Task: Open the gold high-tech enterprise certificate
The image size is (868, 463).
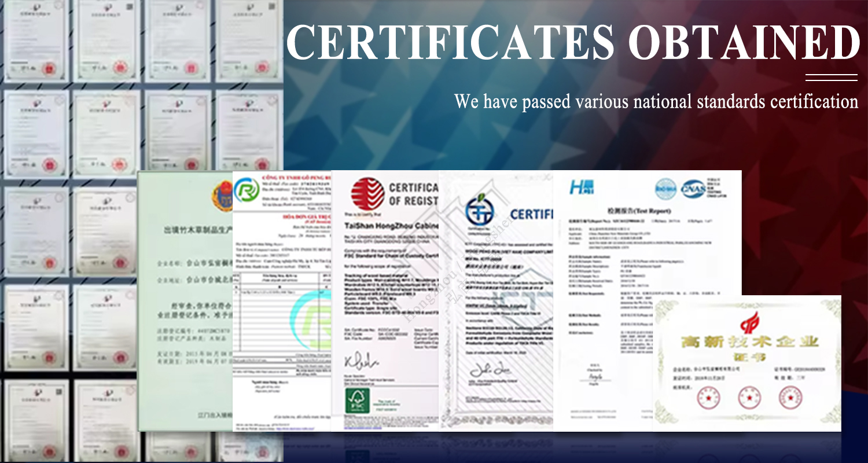Action: click(747, 363)
